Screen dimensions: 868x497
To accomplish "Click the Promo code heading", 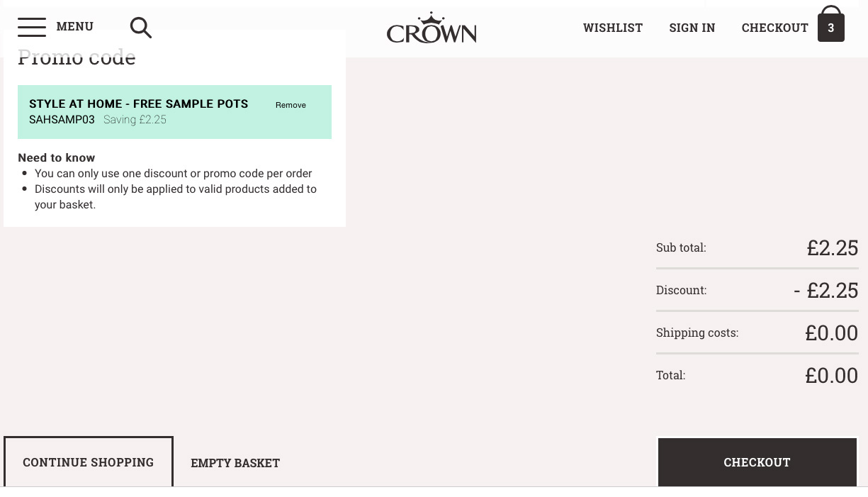I will (77, 57).
